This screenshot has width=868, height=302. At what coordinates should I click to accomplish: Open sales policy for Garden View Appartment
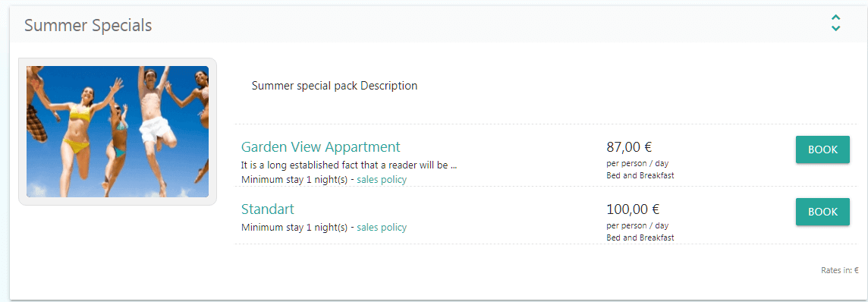[x=382, y=179]
